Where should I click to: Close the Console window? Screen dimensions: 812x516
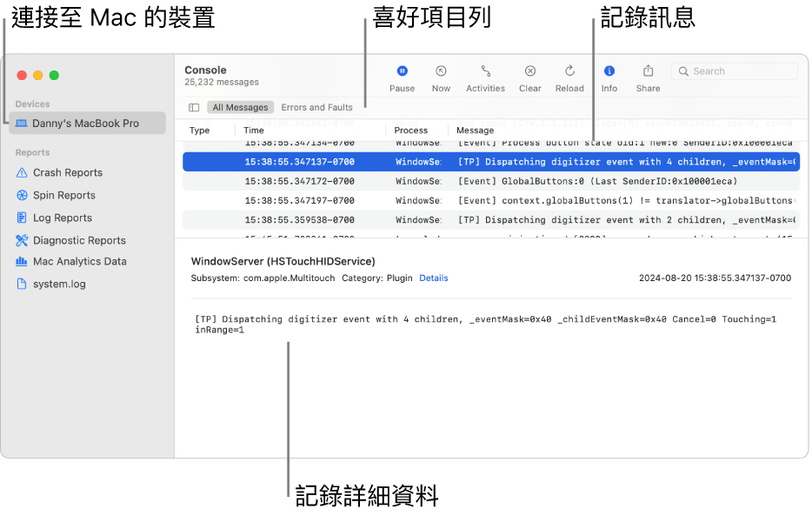pos(22,76)
